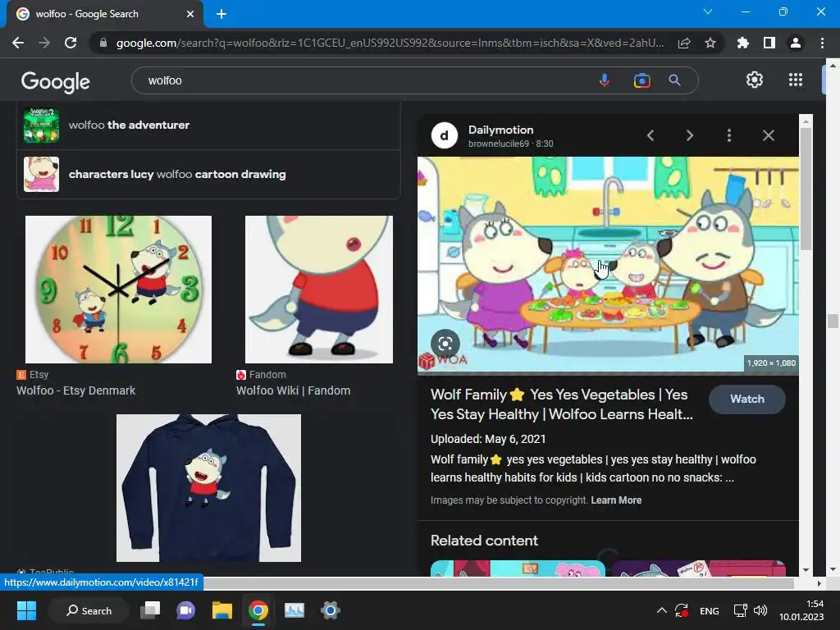This screenshot has width=840, height=630.
Task: Search by image with Google Lens camera
Action: [x=641, y=80]
